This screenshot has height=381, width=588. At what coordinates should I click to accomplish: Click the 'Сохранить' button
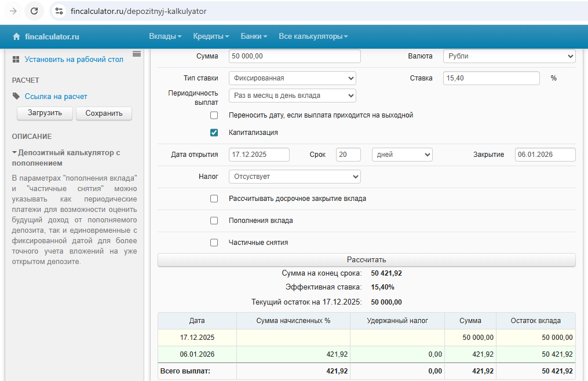[x=104, y=113]
